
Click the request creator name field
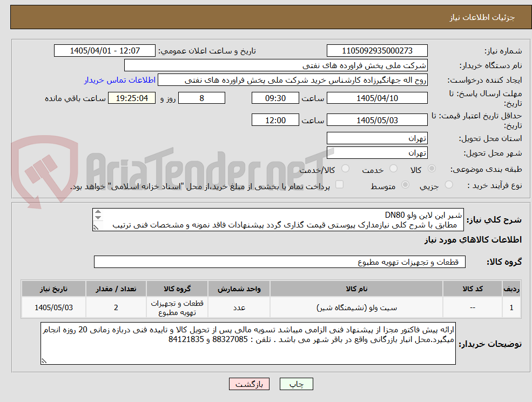click(292, 80)
